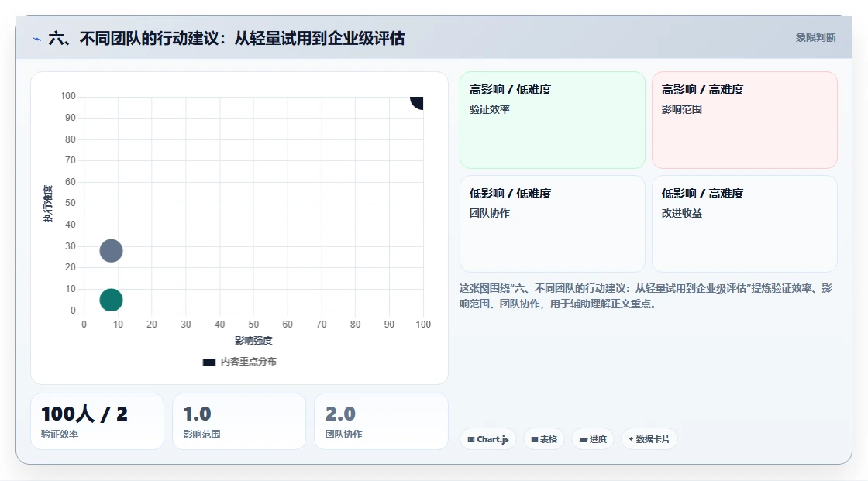Screen dimensions: 868x481
Task: Click the 验证效率 text in green card
Action: [490, 109]
